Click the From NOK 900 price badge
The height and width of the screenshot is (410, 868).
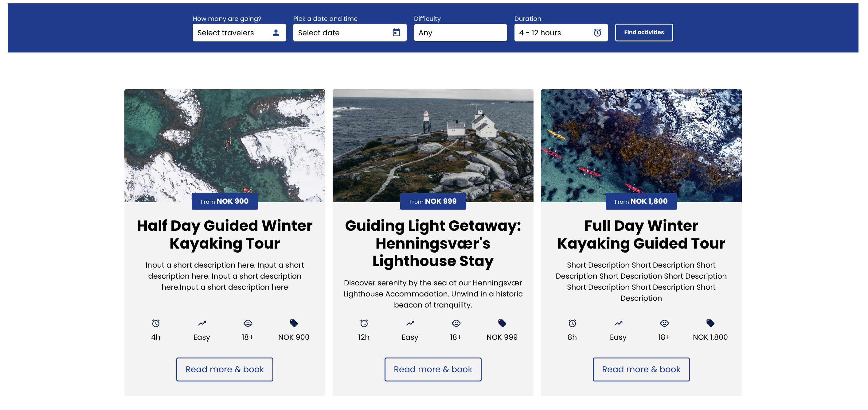point(225,201)
